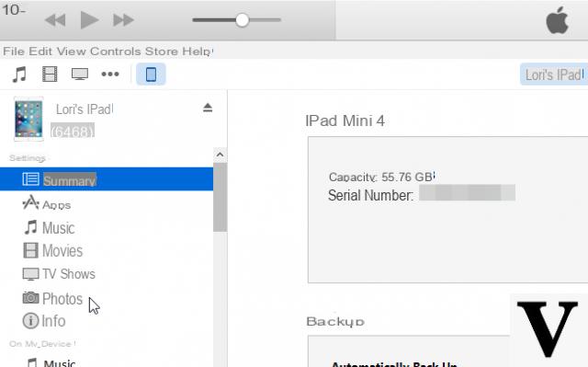
Task: Eject Lori's iPad with the eject icon
Action: [x=208, y=108]
